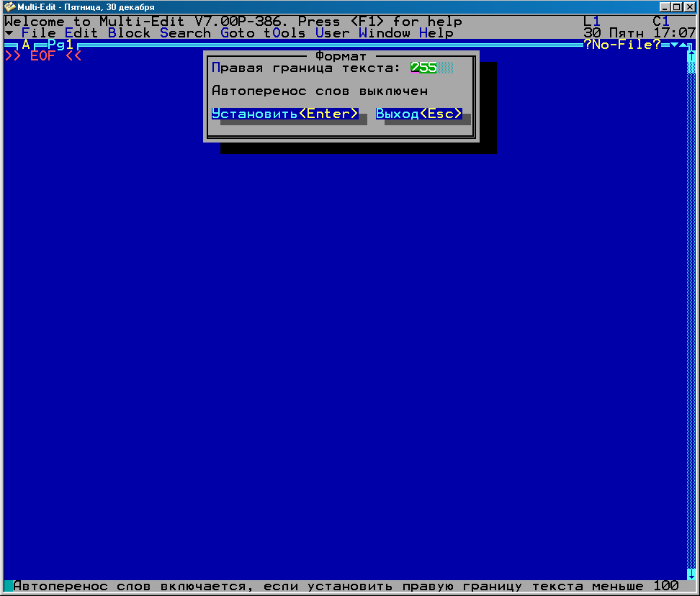
Task: Open the Block menu
Action: pyautogui.click(x=129, y=33)
